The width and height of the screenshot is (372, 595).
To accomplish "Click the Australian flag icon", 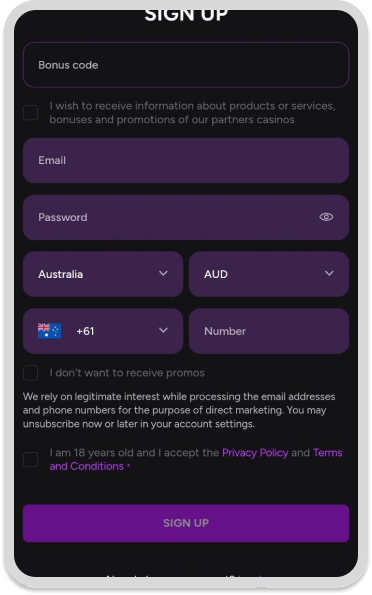I will coord(49,331).
